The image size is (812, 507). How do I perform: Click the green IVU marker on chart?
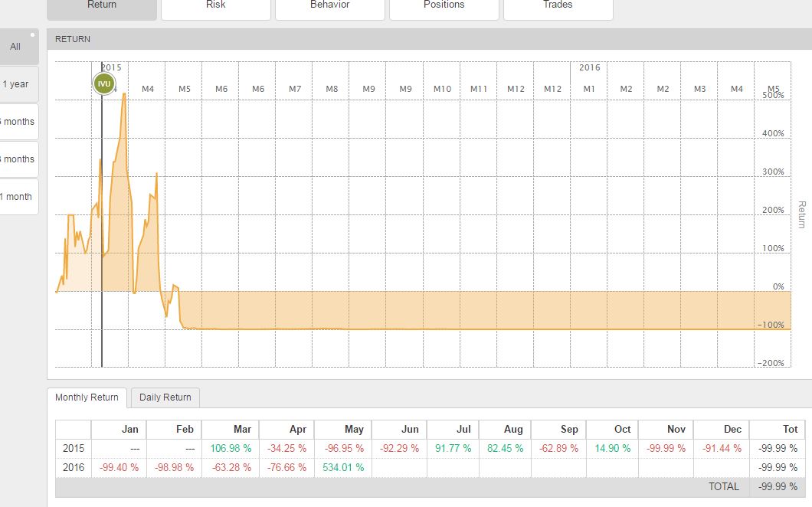[104, 83]
